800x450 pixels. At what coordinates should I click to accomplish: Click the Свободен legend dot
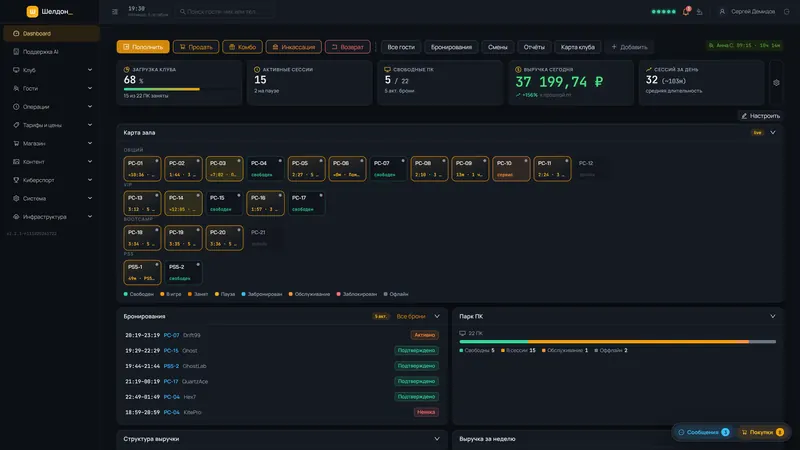pyautogui.click(x=126, y=294)
